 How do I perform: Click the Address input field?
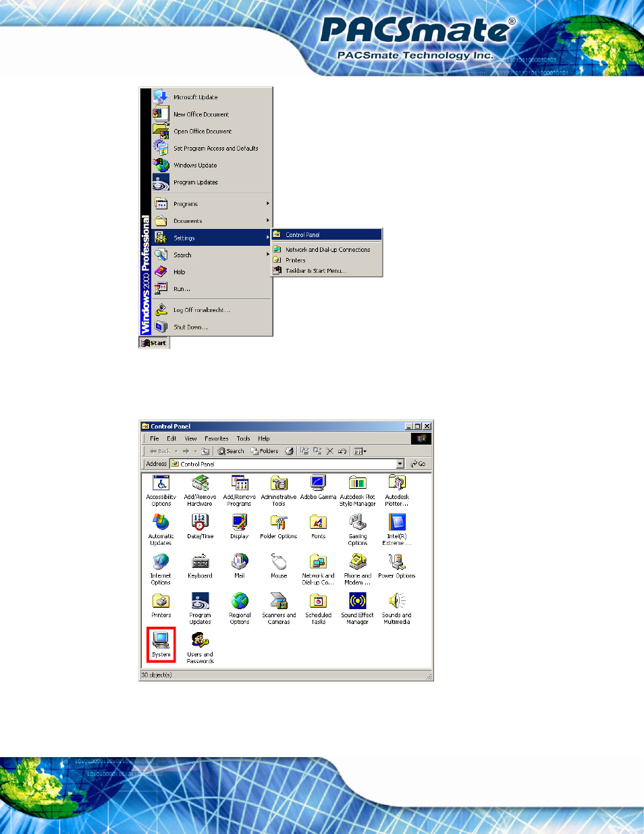(287, 464)
